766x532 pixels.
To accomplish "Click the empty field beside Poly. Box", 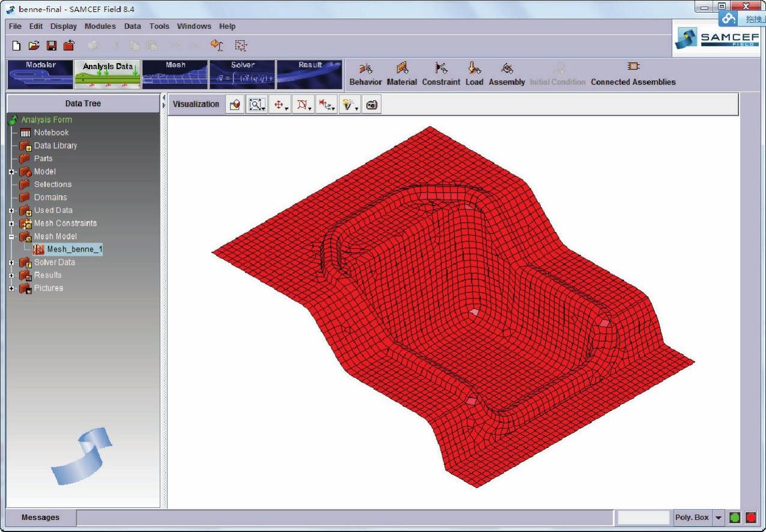I will 643,518.
